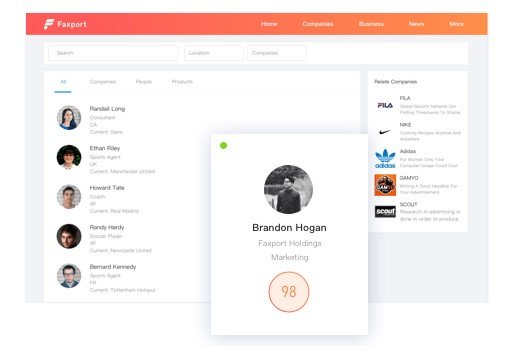View Brandon Hogan's round portrait

click(x=288, y=189)
